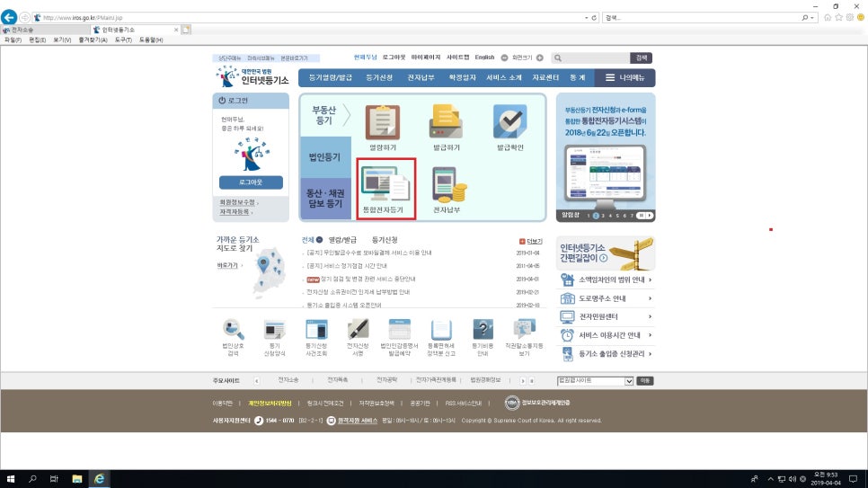Open the 마이페이지 link
Viewport: 868px width, 488px height.
click(426, 58)
